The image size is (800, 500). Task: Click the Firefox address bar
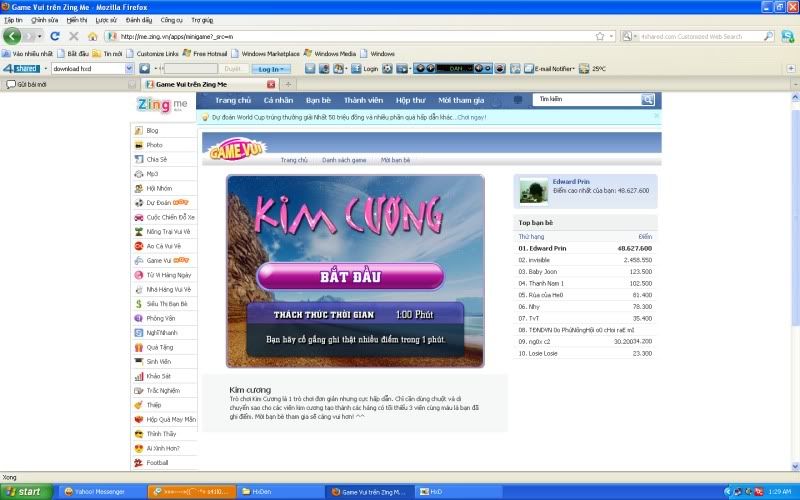click(x=357, y=36)
